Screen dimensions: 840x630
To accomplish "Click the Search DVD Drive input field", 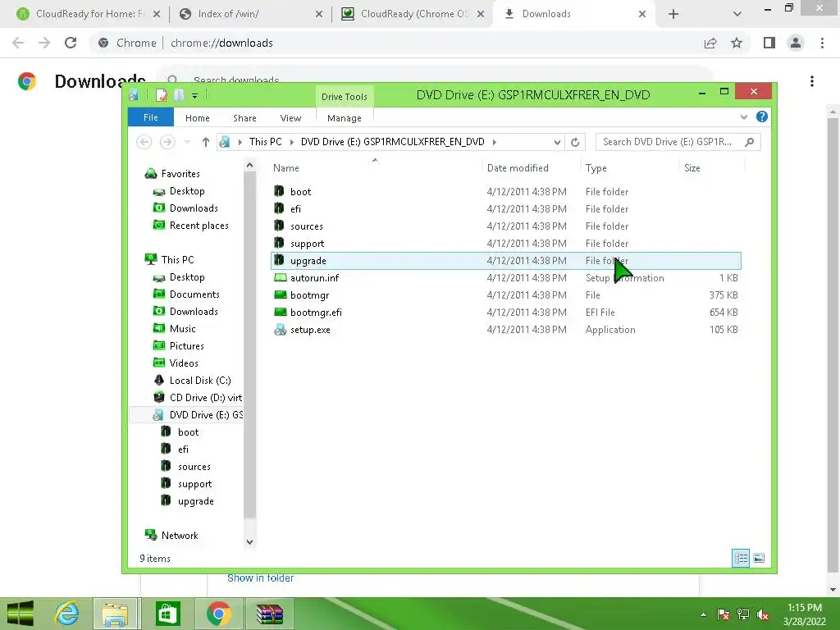I will coord(669,142).
